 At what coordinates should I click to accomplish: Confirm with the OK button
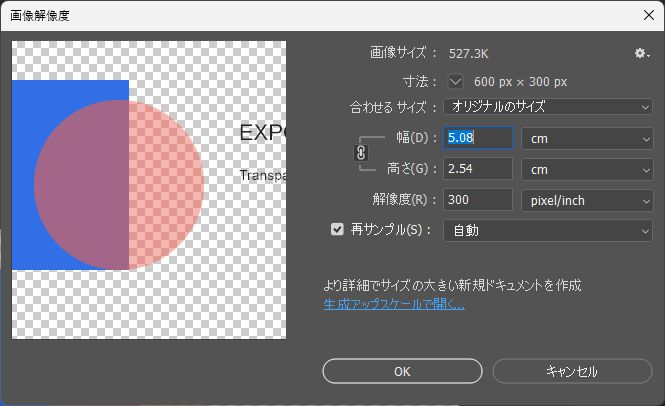coord(402,371)
